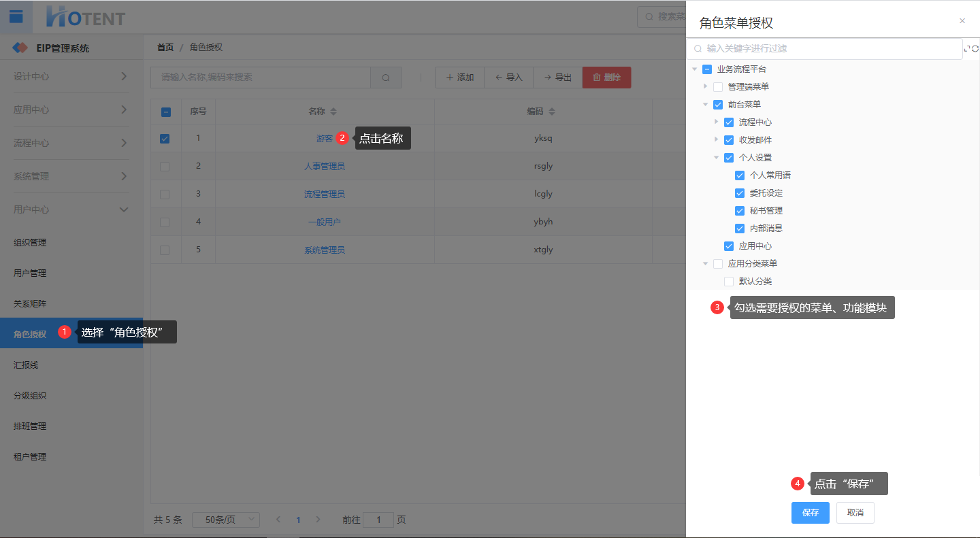Uncheck the 秘书管理 checkbox
Image resolution: width=980 pixels, height=538 pixels.
point(740,211)
